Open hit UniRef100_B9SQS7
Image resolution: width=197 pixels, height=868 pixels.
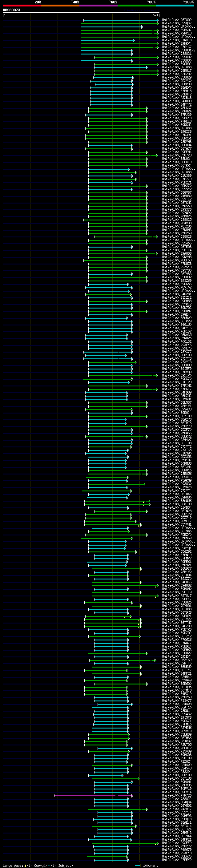[x=177, y=24]
